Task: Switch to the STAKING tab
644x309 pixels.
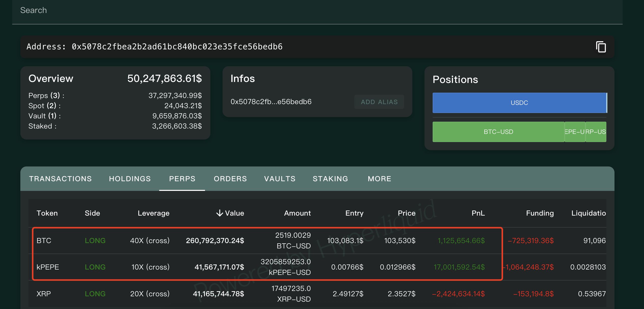Action: pyautogui.click(x=330, y=179)
